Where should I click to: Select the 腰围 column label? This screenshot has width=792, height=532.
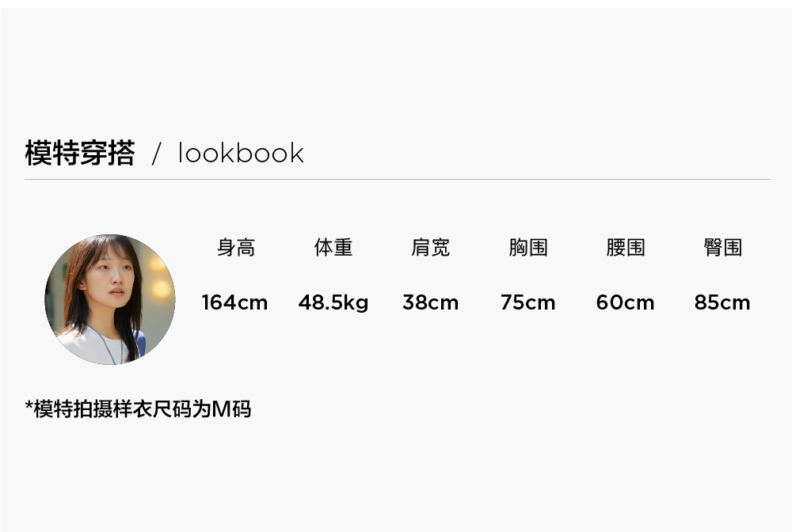[x=626, y=247]
